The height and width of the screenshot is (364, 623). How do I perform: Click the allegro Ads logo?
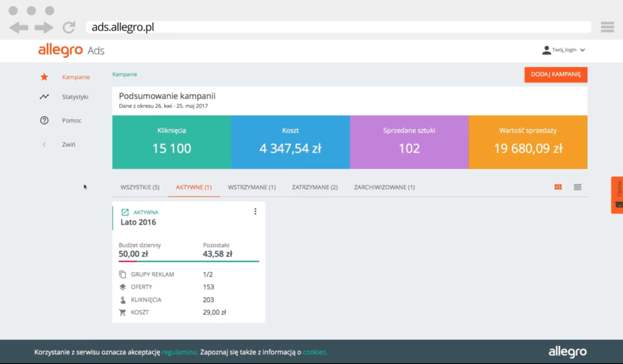pos(71,51)
